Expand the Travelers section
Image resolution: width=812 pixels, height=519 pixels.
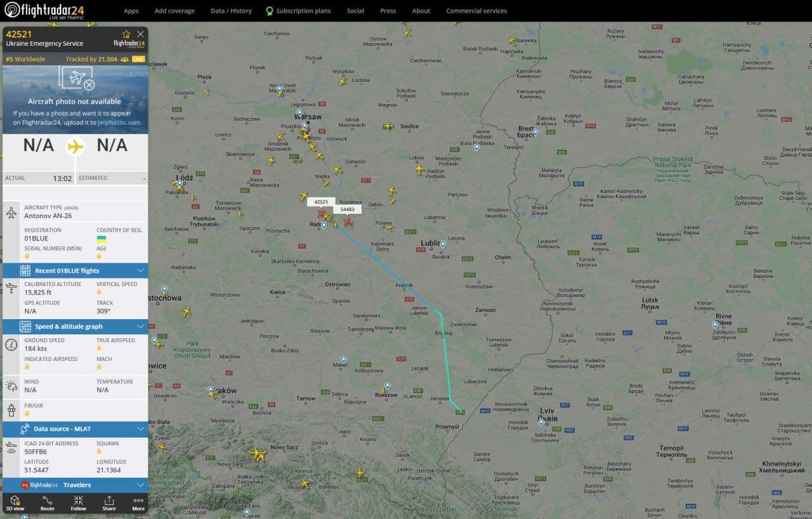tap(75, 485)
